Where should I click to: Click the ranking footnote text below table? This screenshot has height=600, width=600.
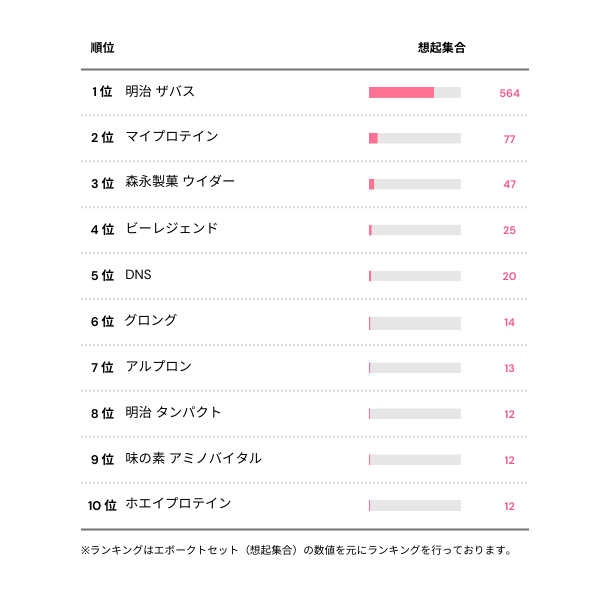coord(297,550)
